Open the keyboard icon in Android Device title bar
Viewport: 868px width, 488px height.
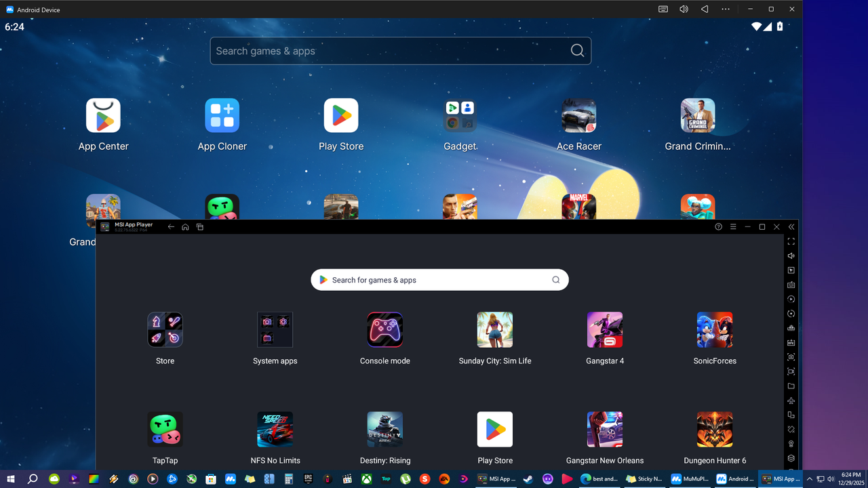pyautogui.click(x=663, y=9)
